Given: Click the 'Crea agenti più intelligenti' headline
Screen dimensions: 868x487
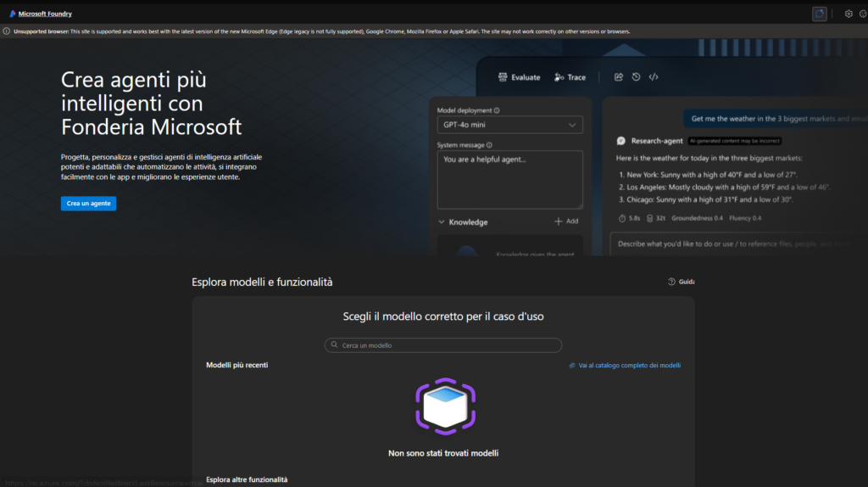Looking at the screenshot, I should pyautogui.click(x=151, y=103).
